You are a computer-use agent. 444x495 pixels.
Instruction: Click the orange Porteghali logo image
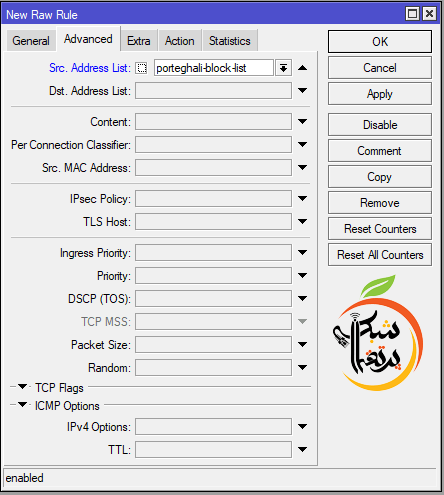click(x=378, y=333)
